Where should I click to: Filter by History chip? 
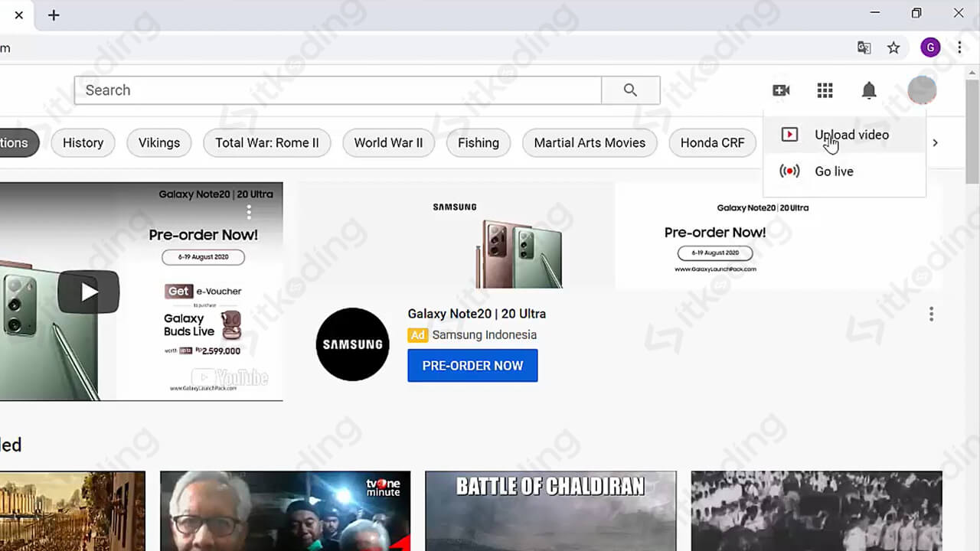click(83, 142)
